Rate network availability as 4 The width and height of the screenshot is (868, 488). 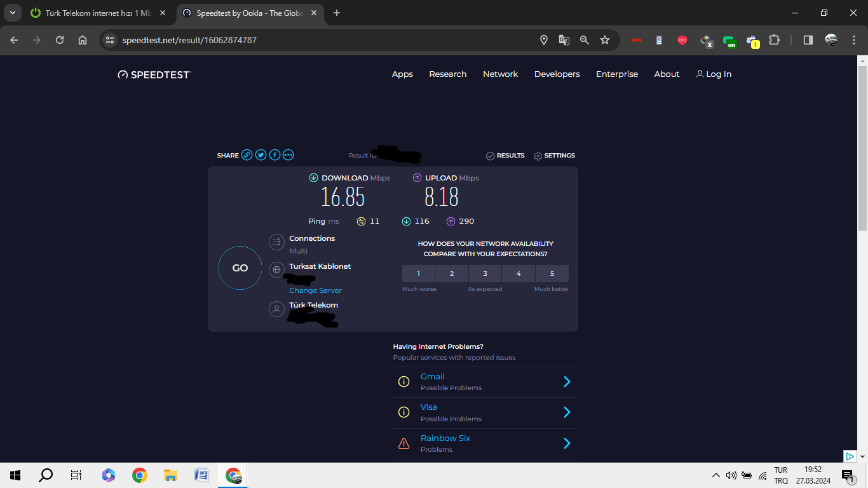point(519,273)
